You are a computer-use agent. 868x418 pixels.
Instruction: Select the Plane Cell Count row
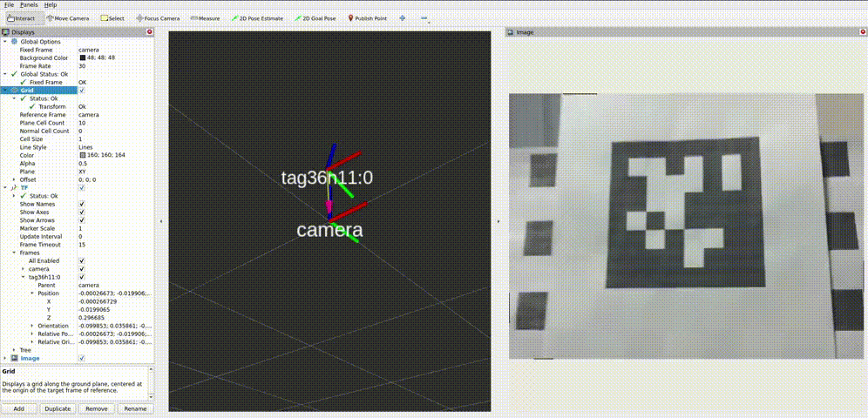click(77, 123)
